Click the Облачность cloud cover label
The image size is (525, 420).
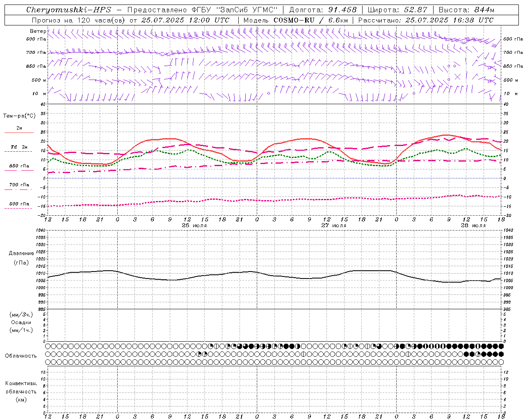(x=21, y=356)
